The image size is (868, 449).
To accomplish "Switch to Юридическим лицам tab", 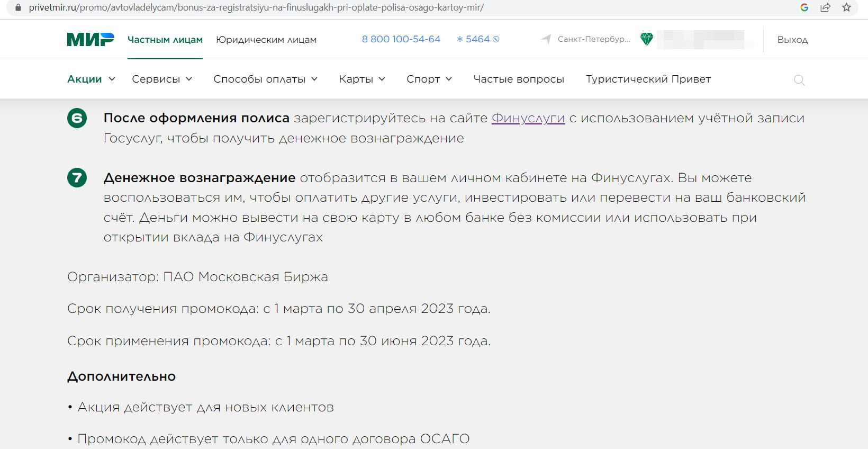I will click(266, 40).
